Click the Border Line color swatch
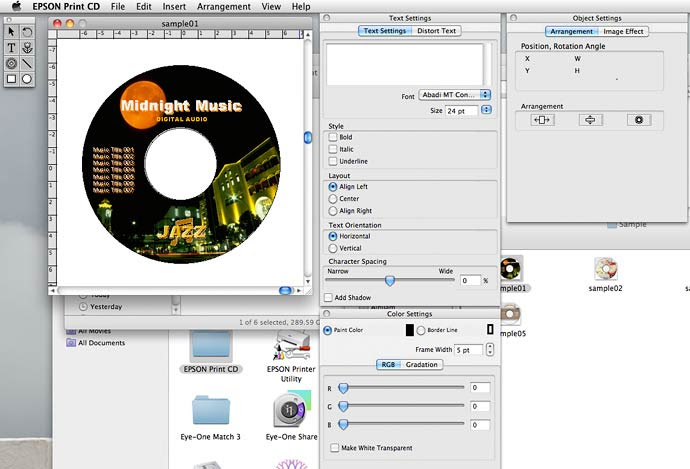Image resolution: width=690 pixels, height=469 pixels. pos(490,330)
